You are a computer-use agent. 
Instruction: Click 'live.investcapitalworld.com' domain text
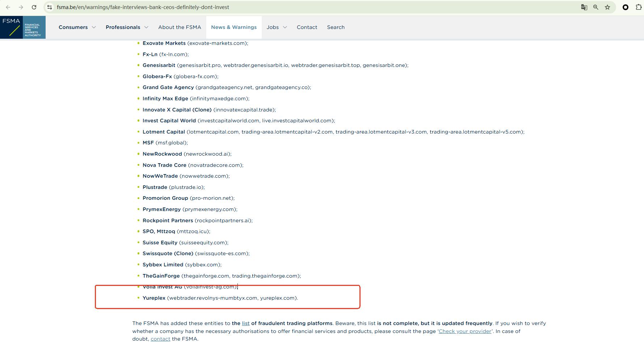pyautogui.click(x=297, y=121)
